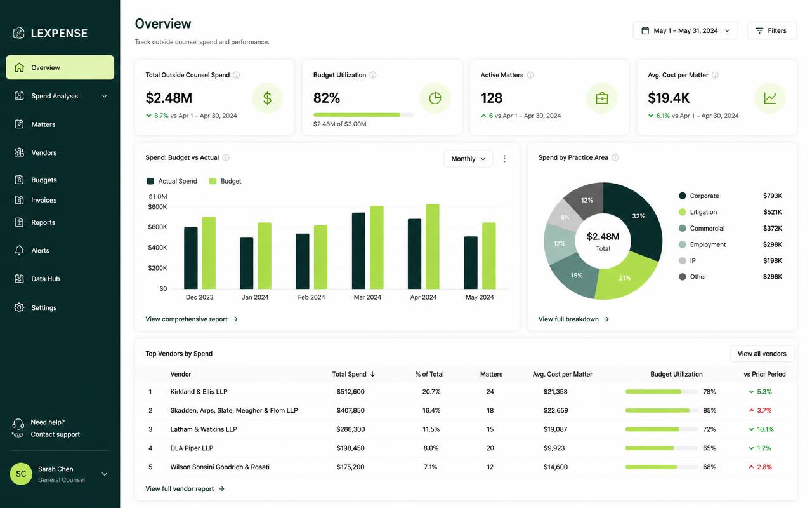This screenshot has width=812, height=508.
Task: Click the $512,600 total spend cell
Action: pos(351,392)
